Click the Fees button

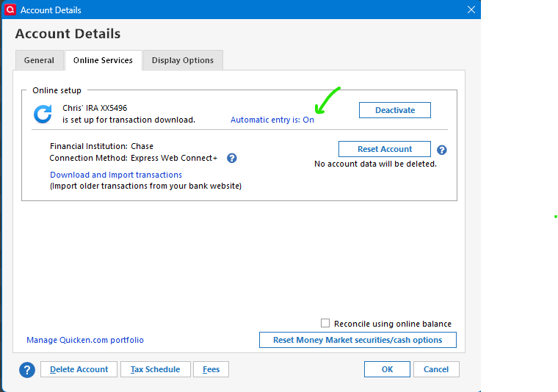211,369
